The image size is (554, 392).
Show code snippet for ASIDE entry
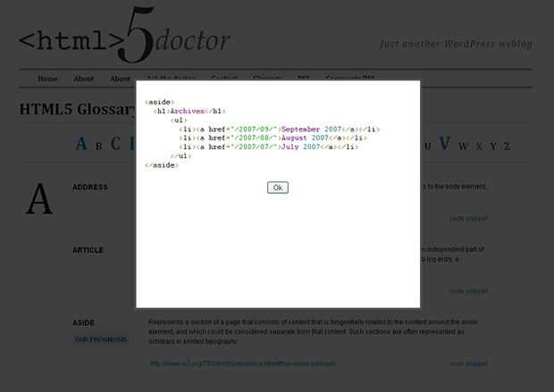tap(468, 364)
